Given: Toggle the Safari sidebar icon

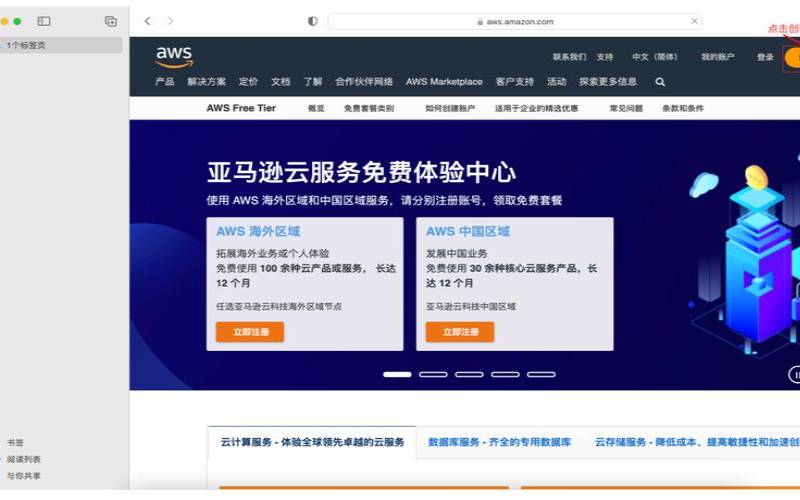Looking at the screenshot, I should pyautogui.click(x=44, y=21).
